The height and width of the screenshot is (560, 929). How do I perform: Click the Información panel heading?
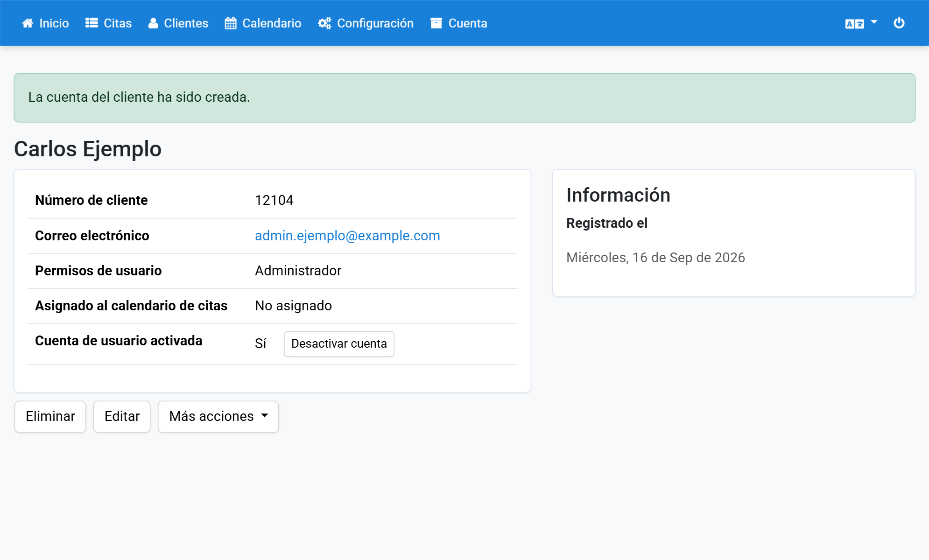tap(618, 195)
